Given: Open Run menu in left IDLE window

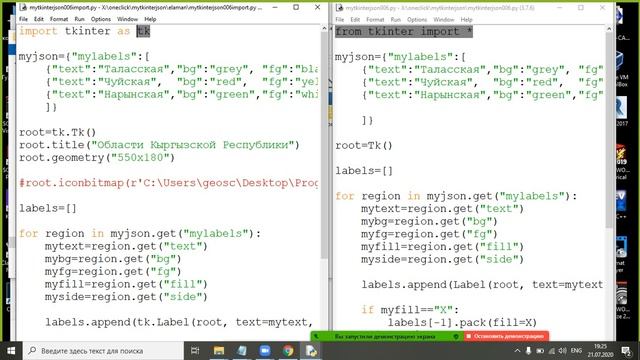Looking at the screenshot, I should (79, 19).
